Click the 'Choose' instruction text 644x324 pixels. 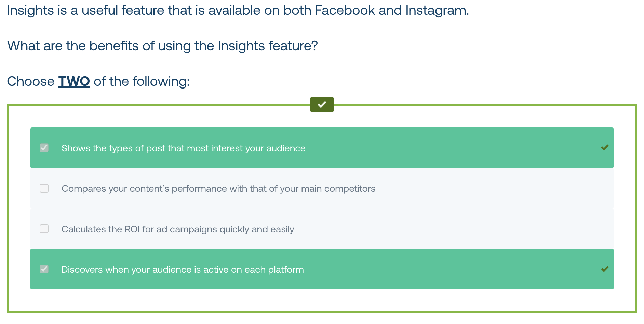(x=31, y=81)
